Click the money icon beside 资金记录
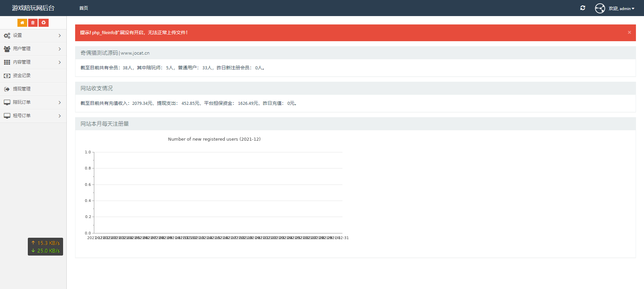The width and height of the screenshot is (644, 289). tap(7, 76)
